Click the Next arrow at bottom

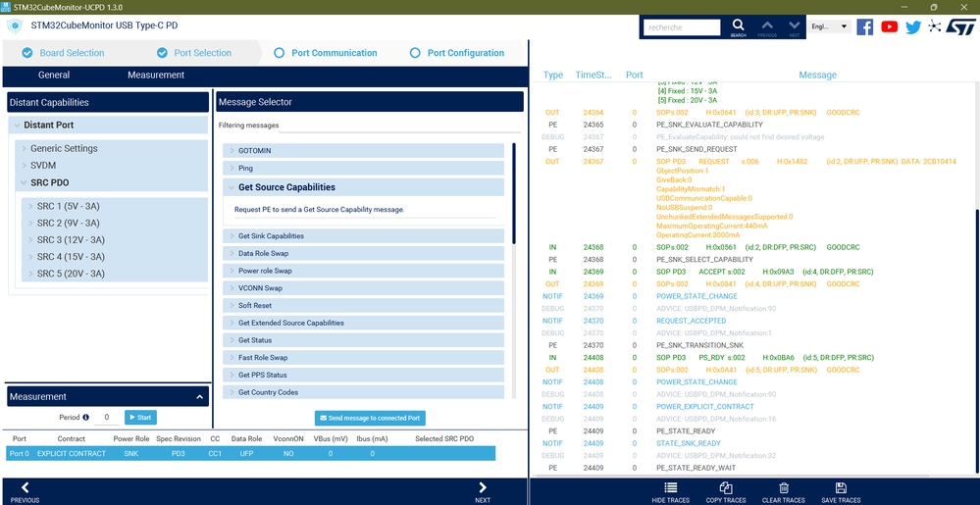[483, 487]
